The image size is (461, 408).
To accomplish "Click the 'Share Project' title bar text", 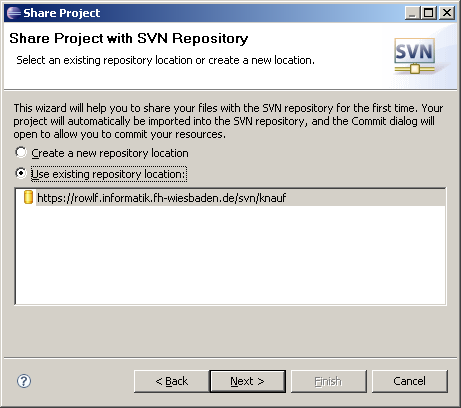I will coord(62,13).
